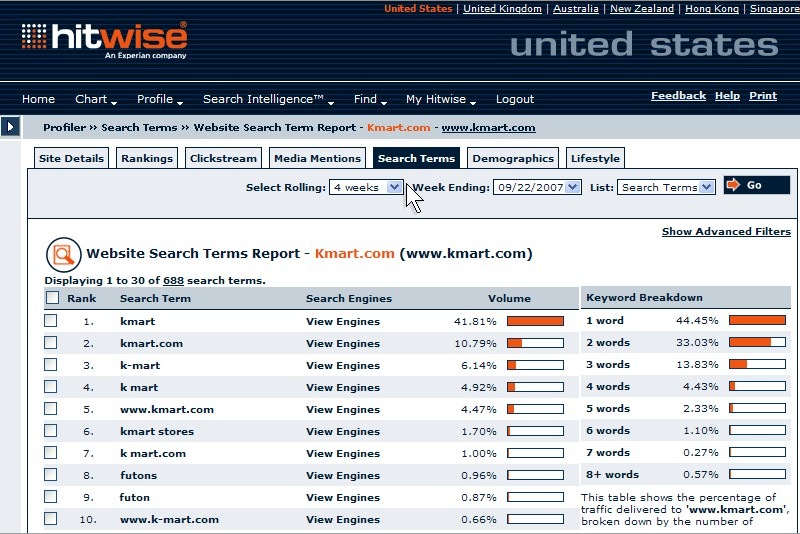Viewport: 800px width, 534px height.
Task: Open the Demographics tab
Action: [513, 158]
